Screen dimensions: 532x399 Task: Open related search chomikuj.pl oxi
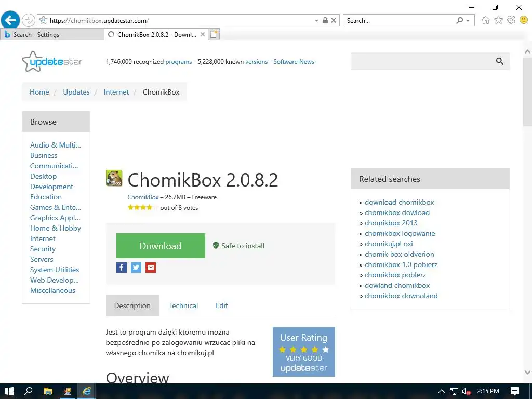[x=389, y=244]
